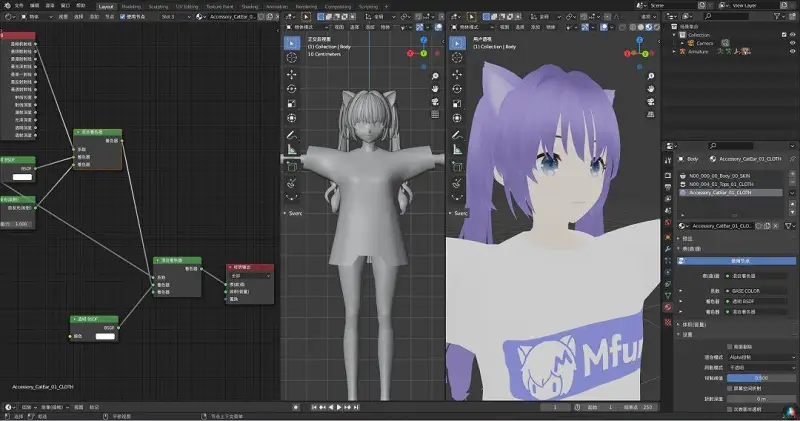Image resolution: width=800 pixels, height=421 pixels.
Task: Expand the Camera item in the outliner
Action: click(x=682, y=43)
